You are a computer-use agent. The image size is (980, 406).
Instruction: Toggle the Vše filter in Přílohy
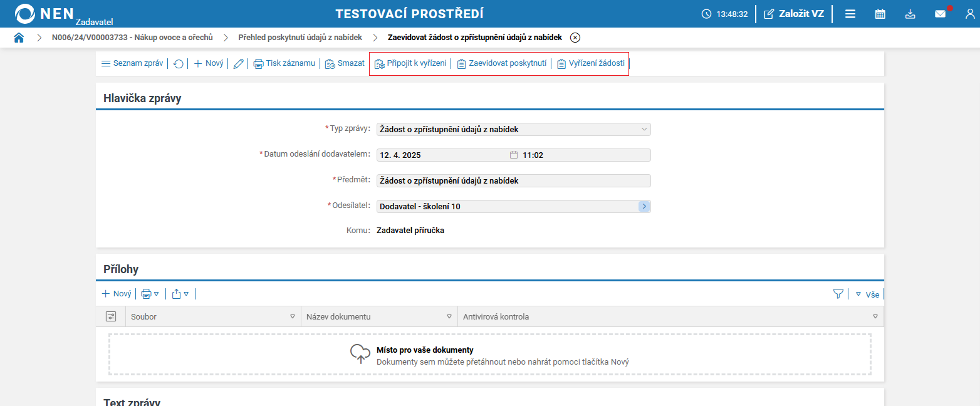(x=867, y=293)
